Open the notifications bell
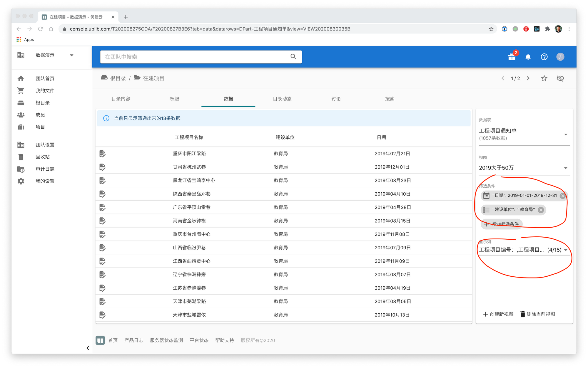588x368 pixels. tap(528, 57)
